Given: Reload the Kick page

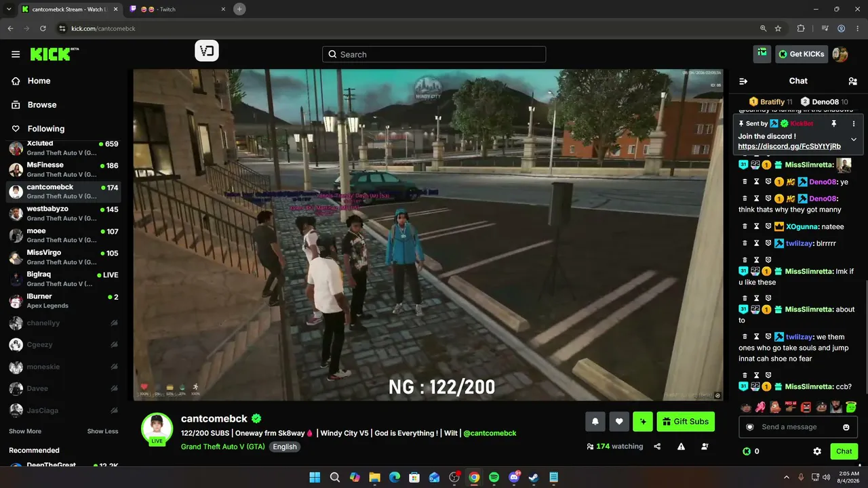Looking at the screenshot, I should pos(43,28).
